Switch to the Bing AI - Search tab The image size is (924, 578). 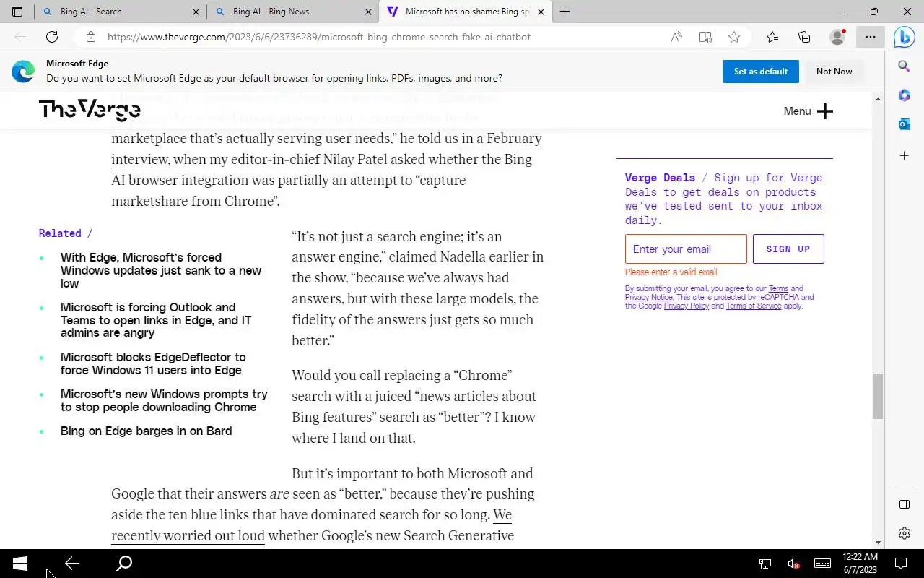click(x=120, y=12)
